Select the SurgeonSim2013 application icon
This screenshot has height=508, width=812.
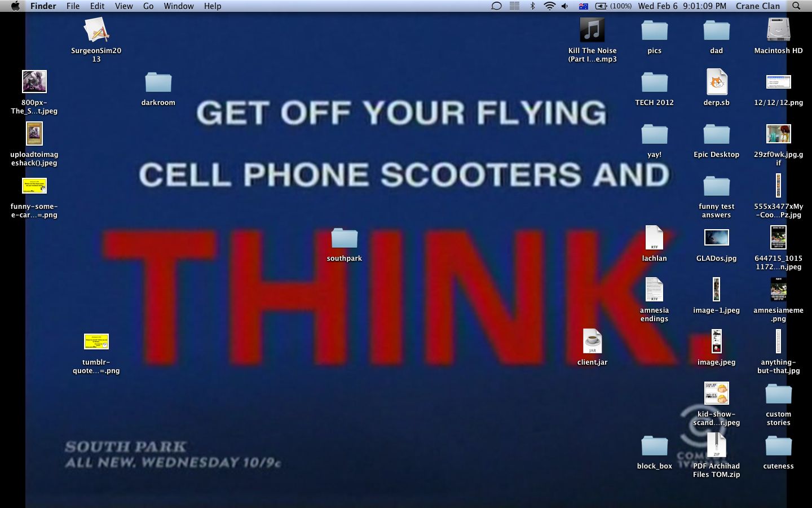point(96,30)
